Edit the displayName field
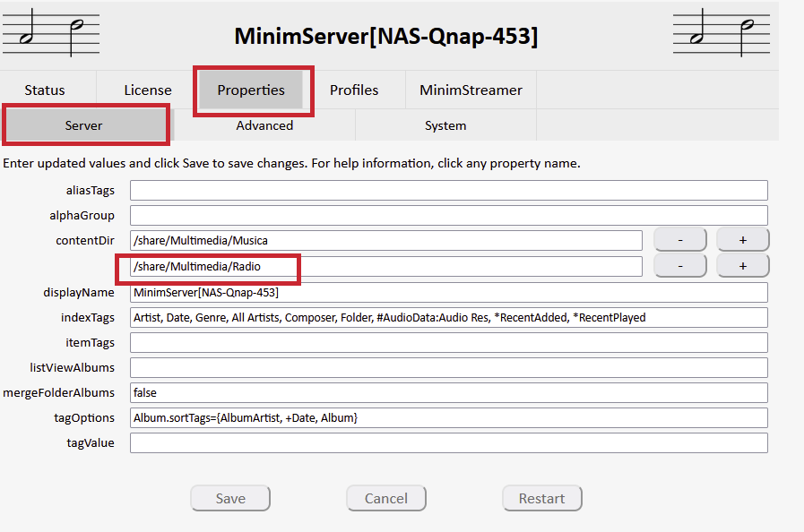This screenshot has width=804, height=532. click(449, 293)
